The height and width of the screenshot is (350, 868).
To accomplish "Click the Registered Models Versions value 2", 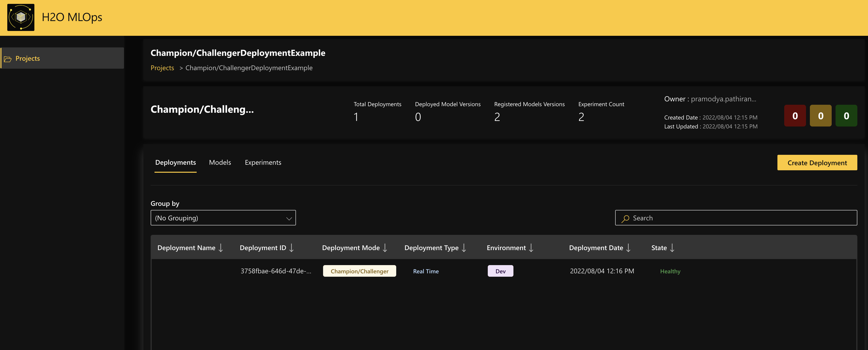I will coord(497,117).
